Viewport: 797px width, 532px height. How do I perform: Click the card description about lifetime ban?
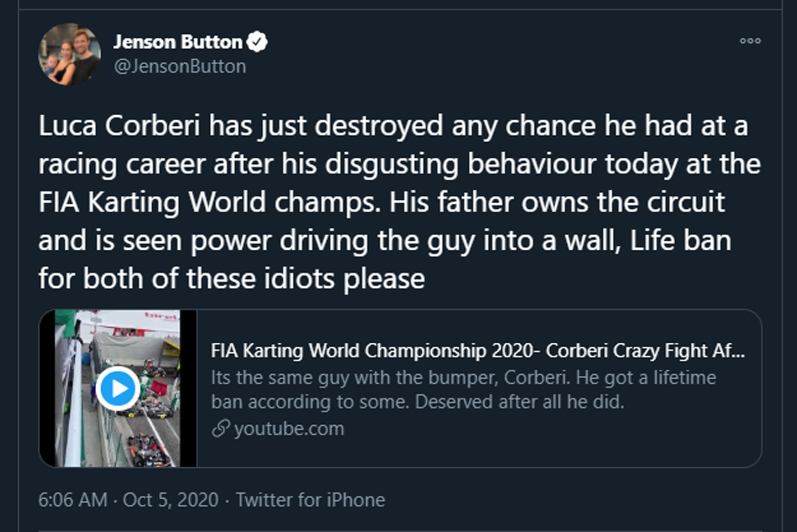pos(463,389)
